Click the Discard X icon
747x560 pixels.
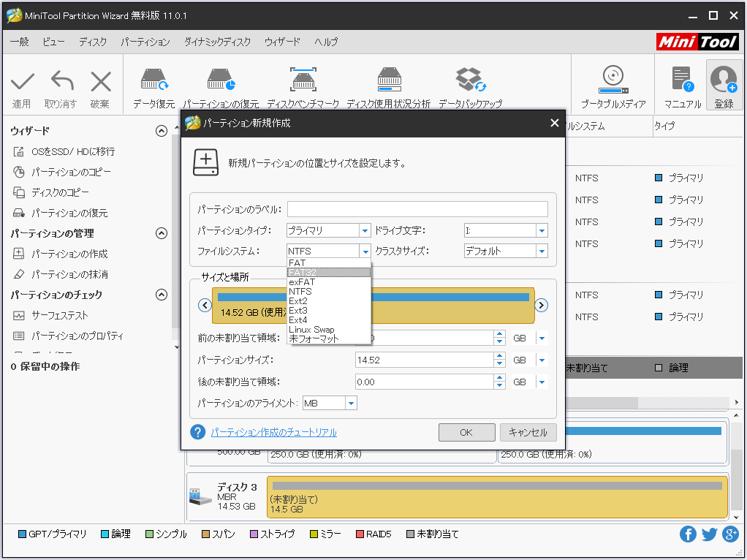101,81
